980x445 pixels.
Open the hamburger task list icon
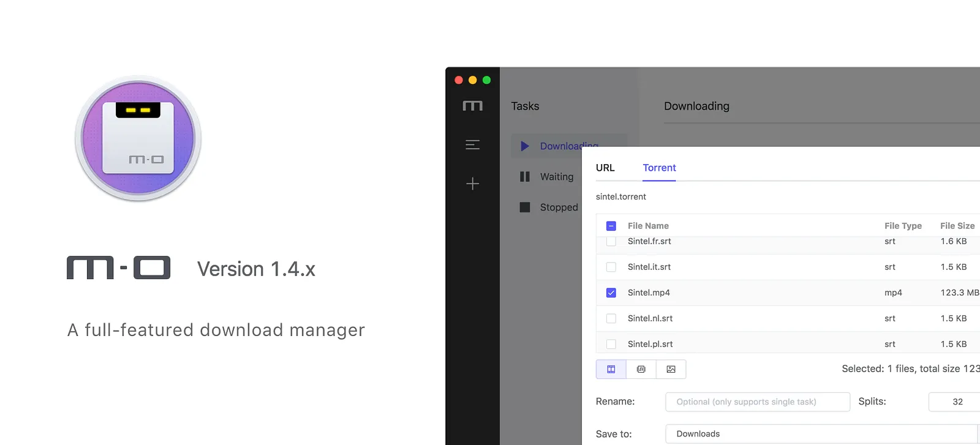pos(472,145)
